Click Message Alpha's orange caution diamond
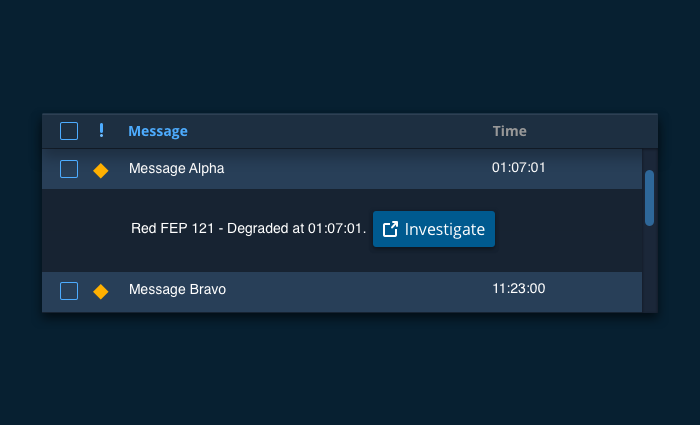 tap(100, 170)
